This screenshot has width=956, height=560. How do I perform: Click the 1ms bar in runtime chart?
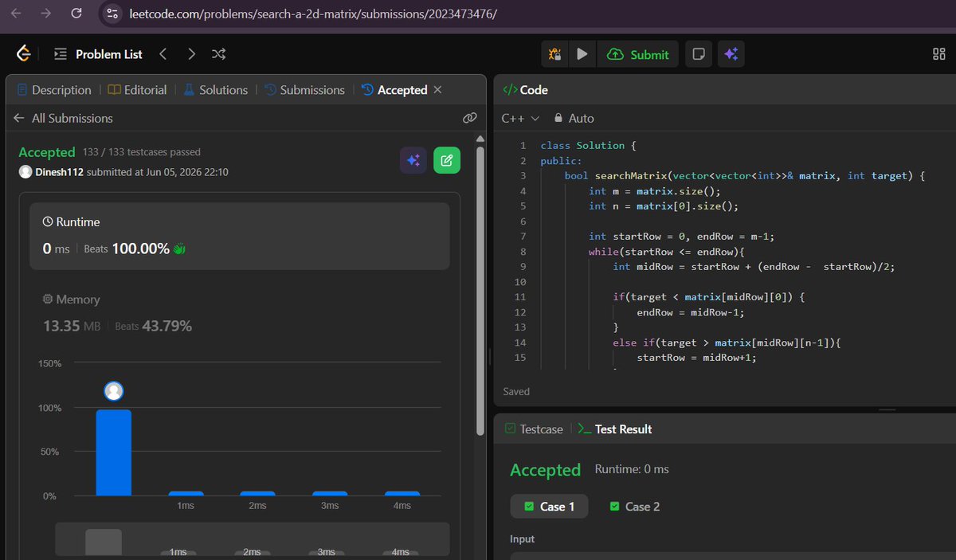click(x=186, y=494)
